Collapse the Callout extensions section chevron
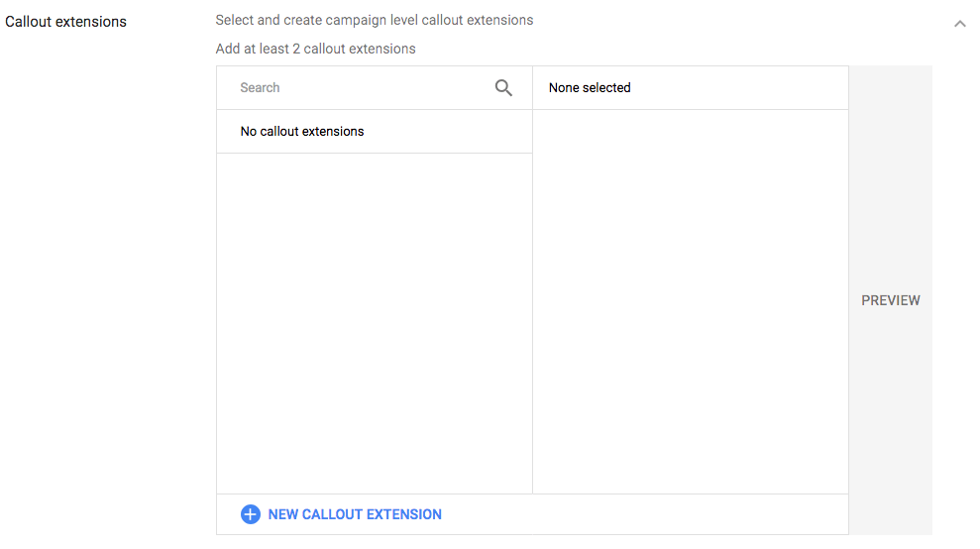The height and width of the screenshot is (549, 980). [959, 24]
